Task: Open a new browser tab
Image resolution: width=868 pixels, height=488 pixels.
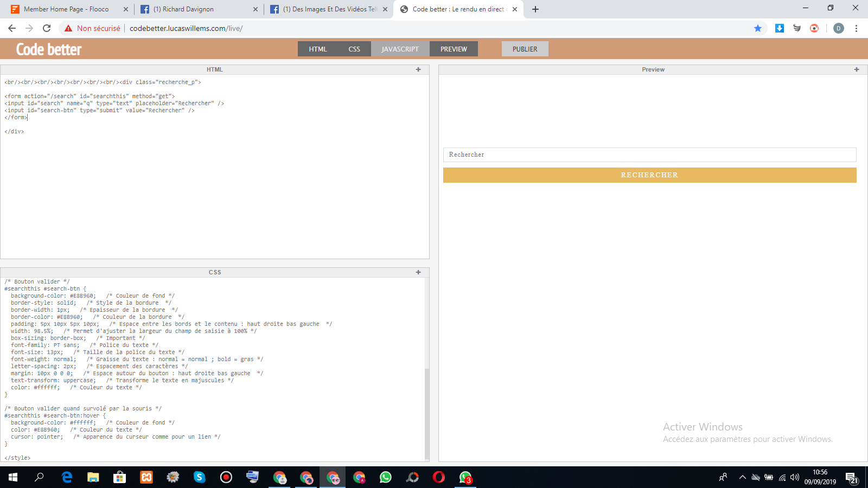Action: [535, 9]
